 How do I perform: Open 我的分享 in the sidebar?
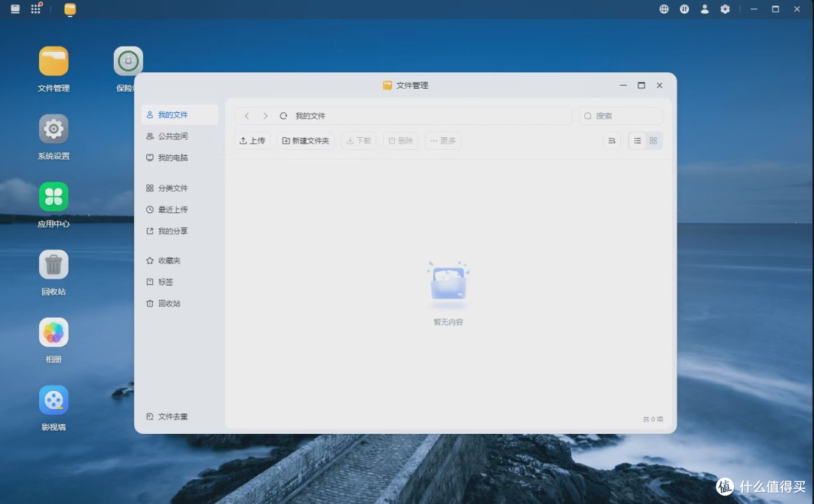pos(179,231)
